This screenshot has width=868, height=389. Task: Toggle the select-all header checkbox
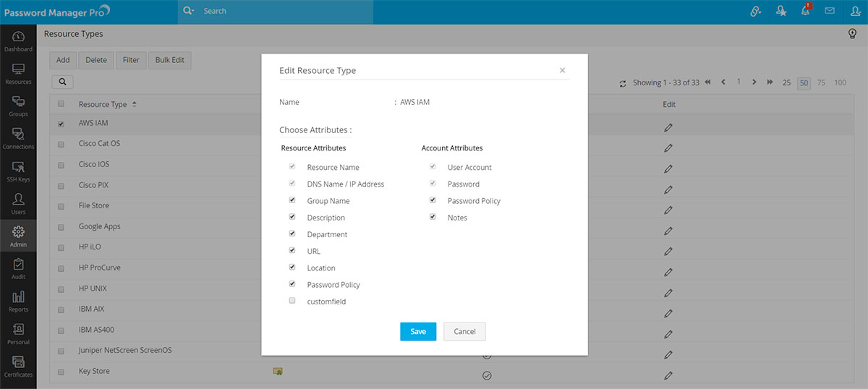point(61,103)
